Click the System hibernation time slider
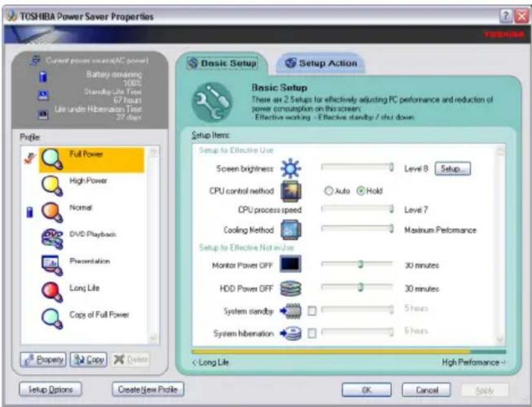 [357, 331]
